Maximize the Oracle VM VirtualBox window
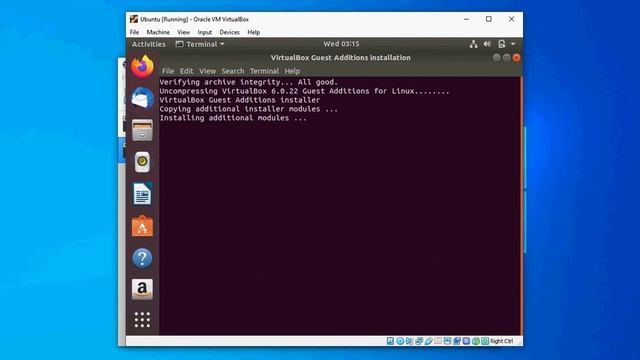640x360 pixels. pyautogui.click(x=489, y=19)
